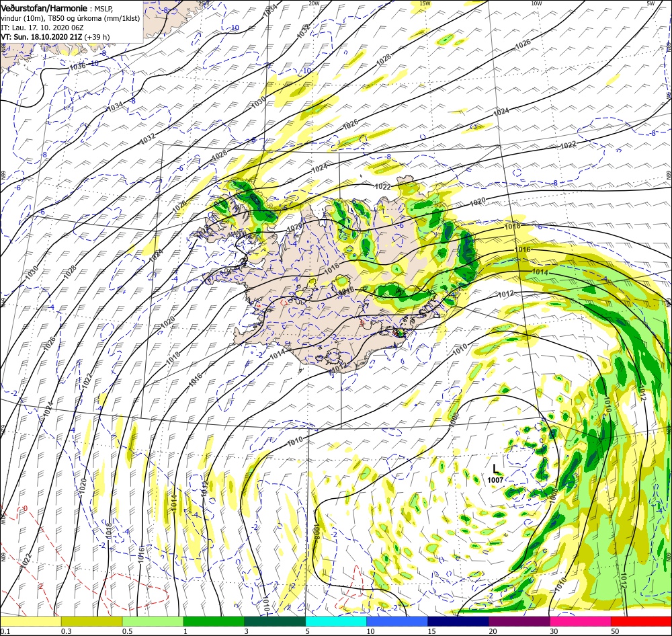Image resolution: width=672 pixels, height=636 pixels.
Task: Click the legend value '50'
Action: [615, 631]
